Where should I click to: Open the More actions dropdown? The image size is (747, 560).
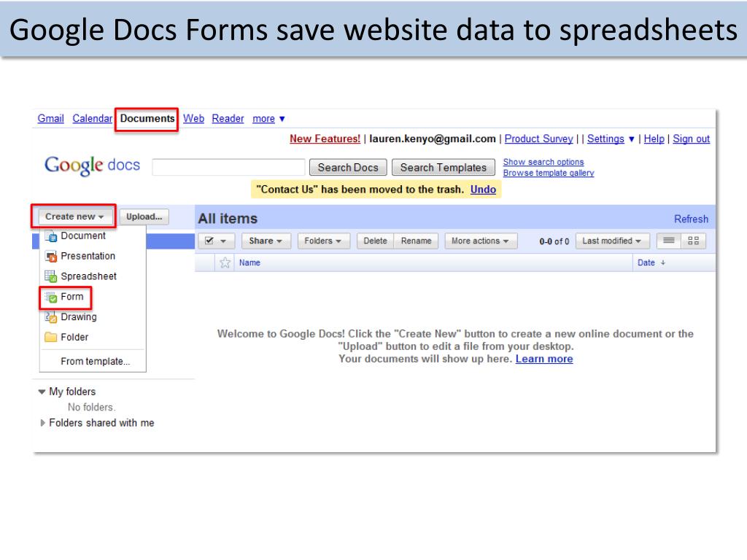pyautogui.click(x=480, y=241)
